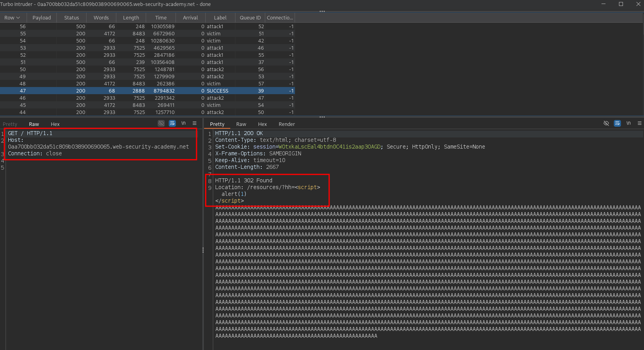Viewport: 644px width, 350px height.
Task: Click the 'HTTP/1.1 302 Found' response line
Action: [x=244, y=181]
